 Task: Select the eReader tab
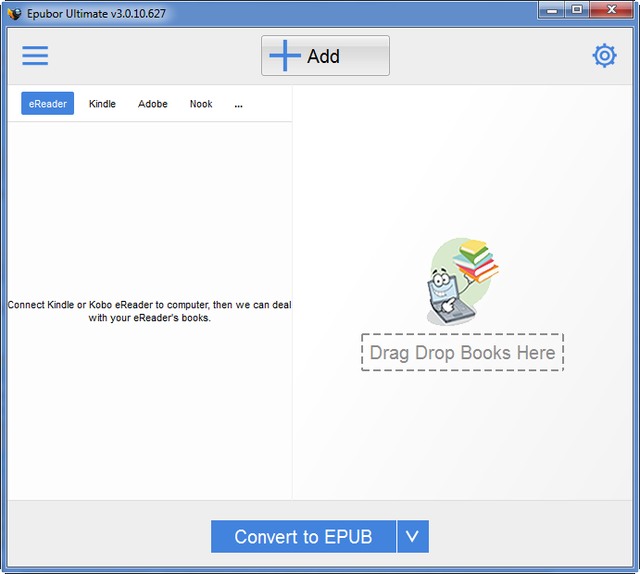[x=47, y=104]
